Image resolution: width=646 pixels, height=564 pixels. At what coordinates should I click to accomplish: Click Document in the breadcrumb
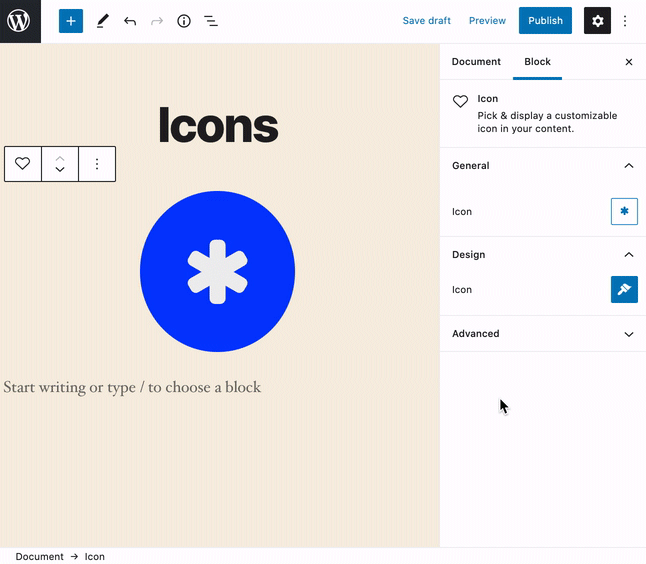[40, 557]
